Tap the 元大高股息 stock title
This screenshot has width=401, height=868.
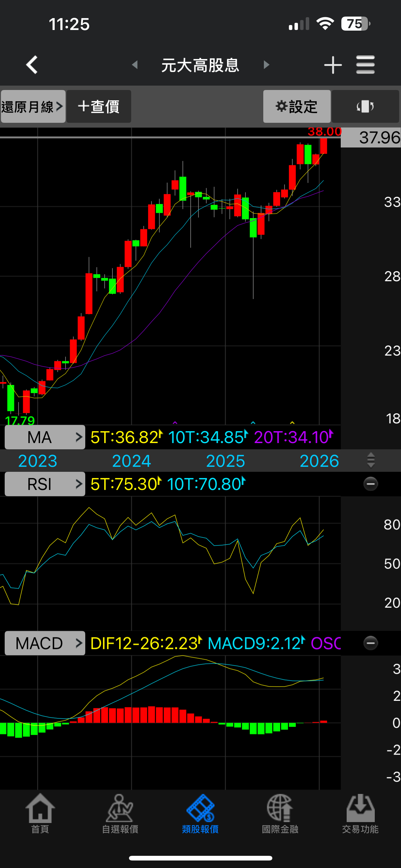pos(200,65)
